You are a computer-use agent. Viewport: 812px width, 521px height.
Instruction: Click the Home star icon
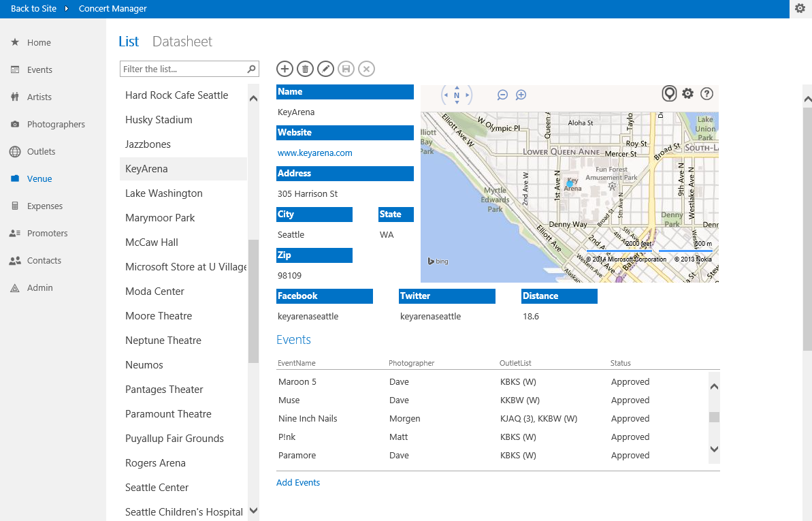pos(15,42)
